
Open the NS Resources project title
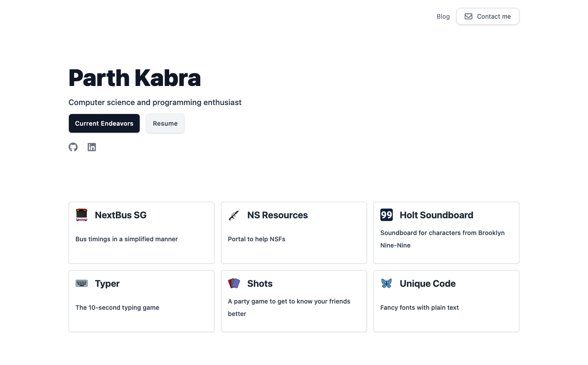point(277,215)
